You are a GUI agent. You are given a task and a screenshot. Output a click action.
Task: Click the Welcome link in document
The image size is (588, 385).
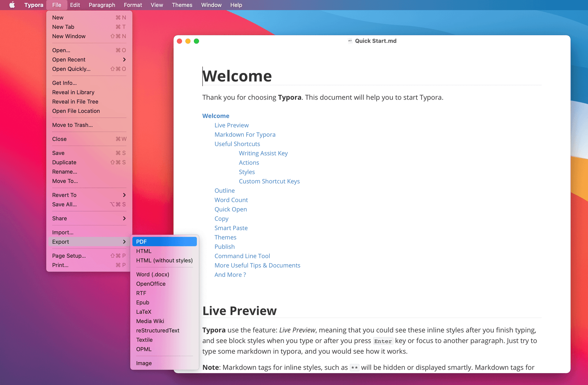216,116
